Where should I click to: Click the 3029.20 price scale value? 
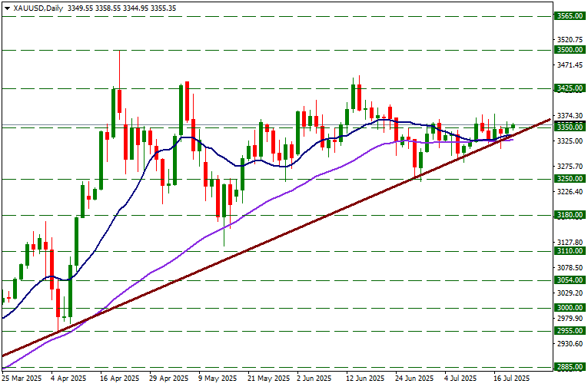(570, 293)
